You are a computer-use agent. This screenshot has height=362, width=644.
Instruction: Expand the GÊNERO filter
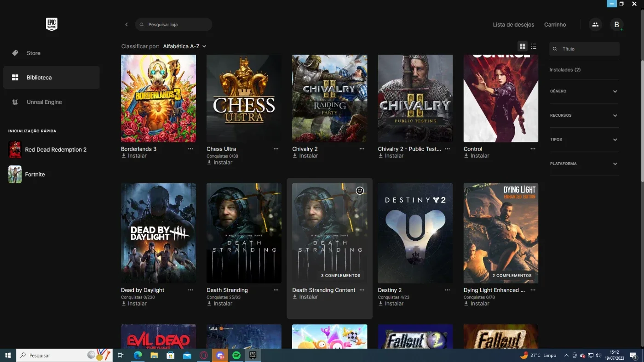[x=584, y=91]
